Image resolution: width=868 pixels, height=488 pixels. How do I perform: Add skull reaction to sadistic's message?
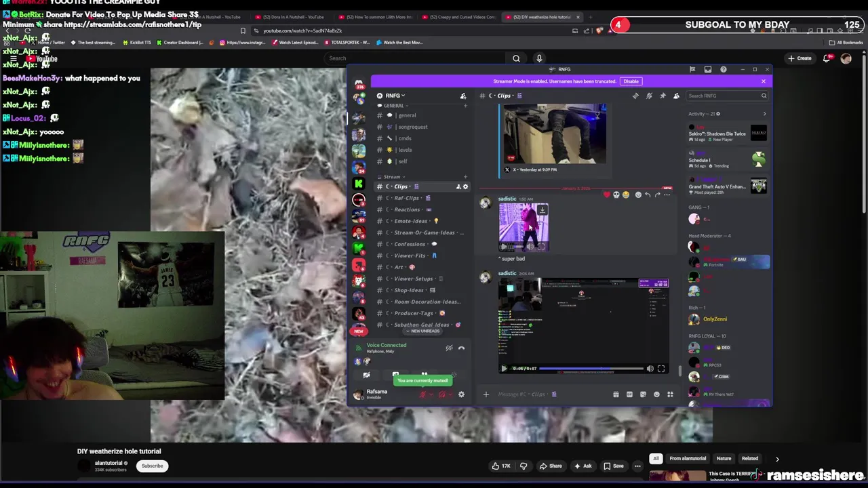pos(616,195)
